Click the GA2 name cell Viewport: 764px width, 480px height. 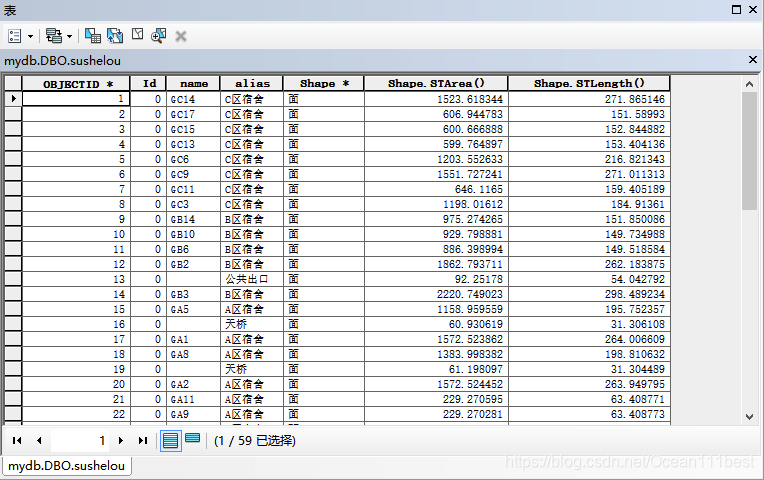[x=193, y=384]
